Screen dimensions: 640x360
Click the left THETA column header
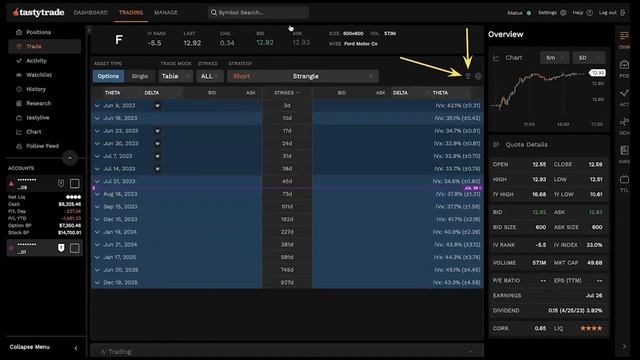(112, 93)
